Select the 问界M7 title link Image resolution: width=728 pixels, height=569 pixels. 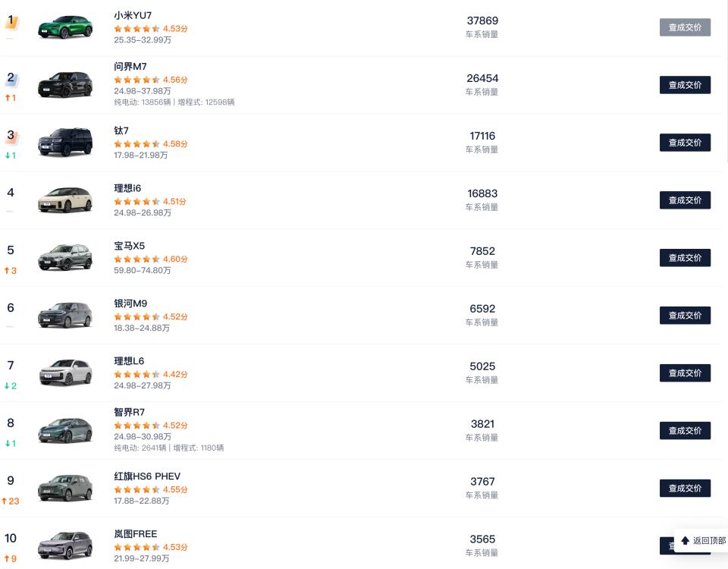[x=130, y=67]
